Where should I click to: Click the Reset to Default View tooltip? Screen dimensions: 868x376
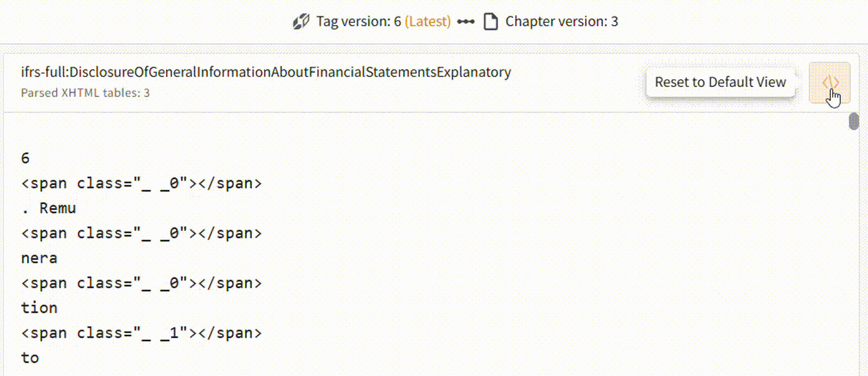point(720,82)
